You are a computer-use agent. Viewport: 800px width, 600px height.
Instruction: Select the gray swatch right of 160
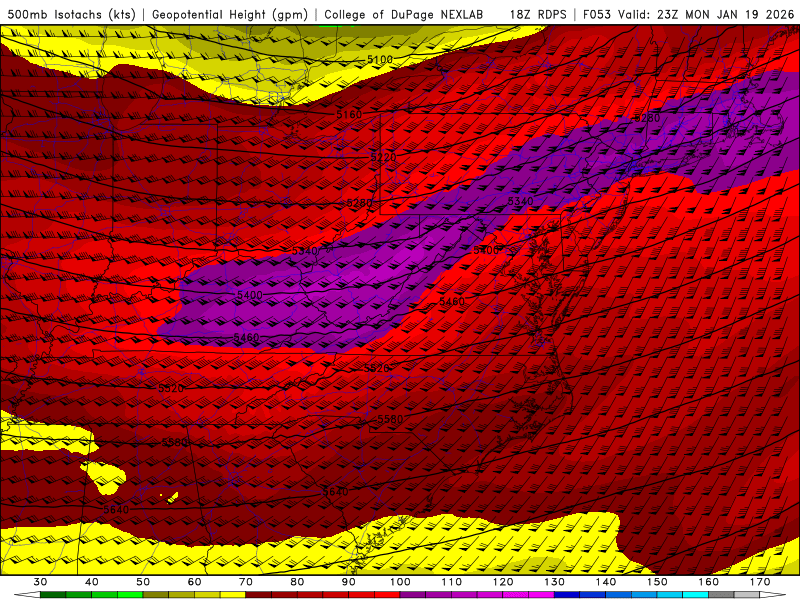720,594
